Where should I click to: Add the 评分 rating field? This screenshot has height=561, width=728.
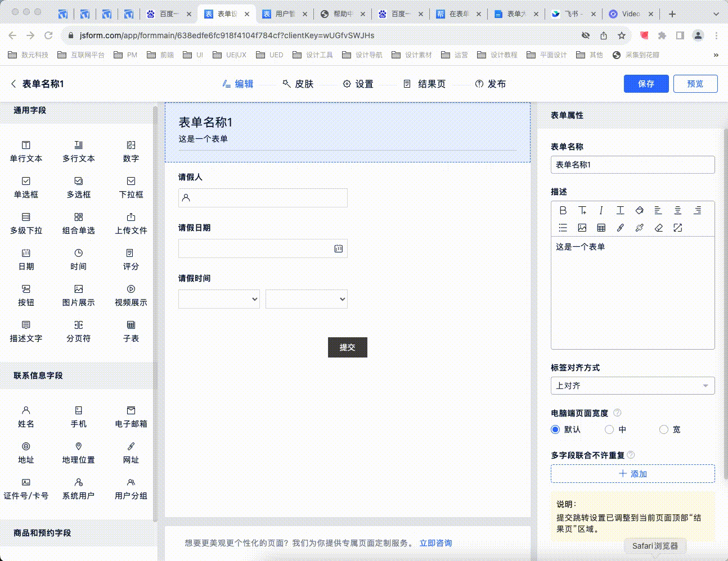[131, 254]
